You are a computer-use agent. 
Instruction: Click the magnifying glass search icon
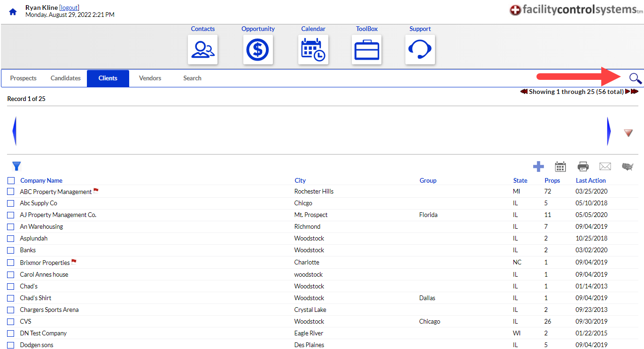[x=635, y=78]
